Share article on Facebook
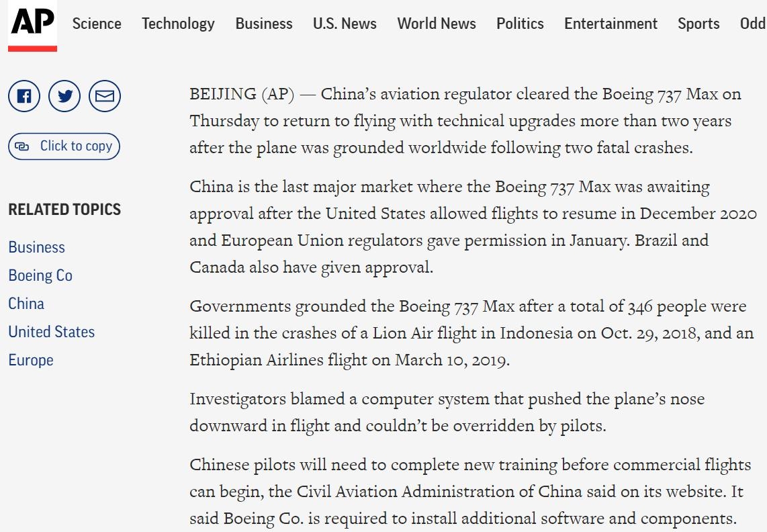 [24, 96]
